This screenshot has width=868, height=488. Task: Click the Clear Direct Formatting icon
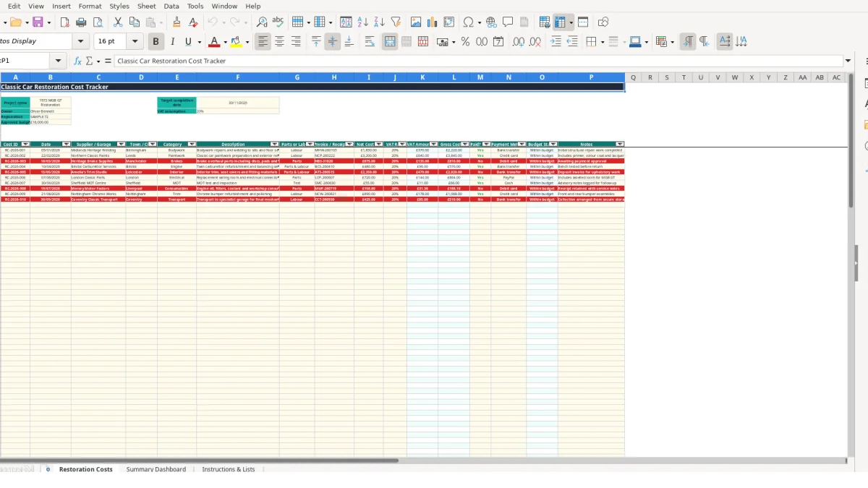tap(193, 22)
